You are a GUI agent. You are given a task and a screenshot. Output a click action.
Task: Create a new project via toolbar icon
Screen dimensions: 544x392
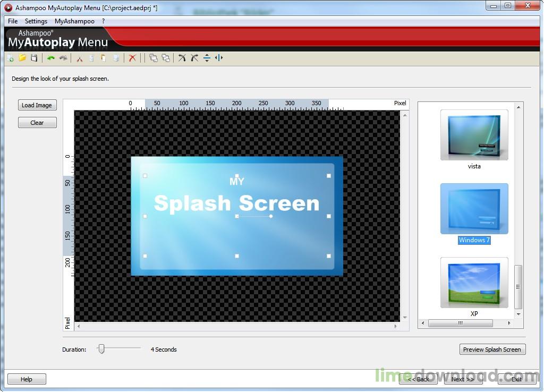pyautogui.click(x=10, y=58)
